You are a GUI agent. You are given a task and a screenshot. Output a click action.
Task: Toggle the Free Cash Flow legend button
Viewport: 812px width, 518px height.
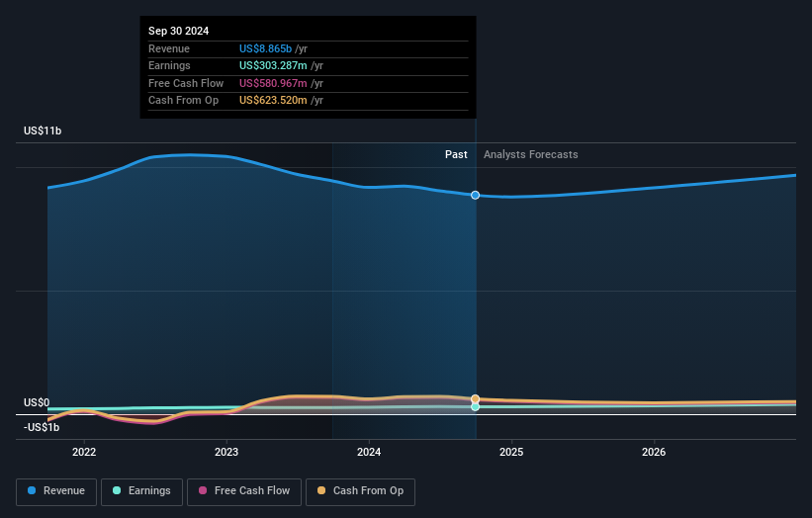pyautogui.click(x=244, y=491)
